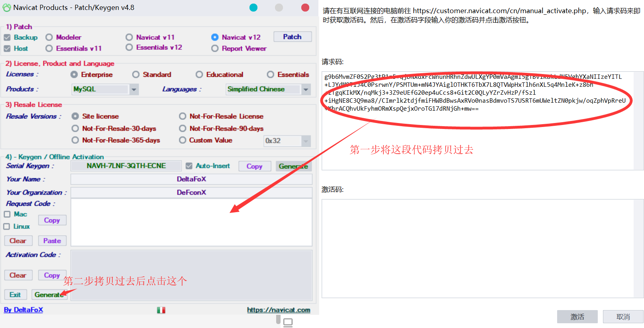Select Not-For-Resale License option
Image resolution: width=644 pixels, height=328 pixels.
click(x=183, y=116)
